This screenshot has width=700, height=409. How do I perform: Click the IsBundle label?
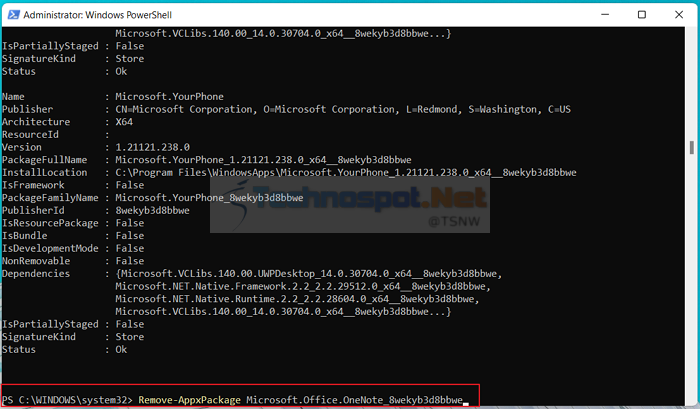click(x=25, y=236)
